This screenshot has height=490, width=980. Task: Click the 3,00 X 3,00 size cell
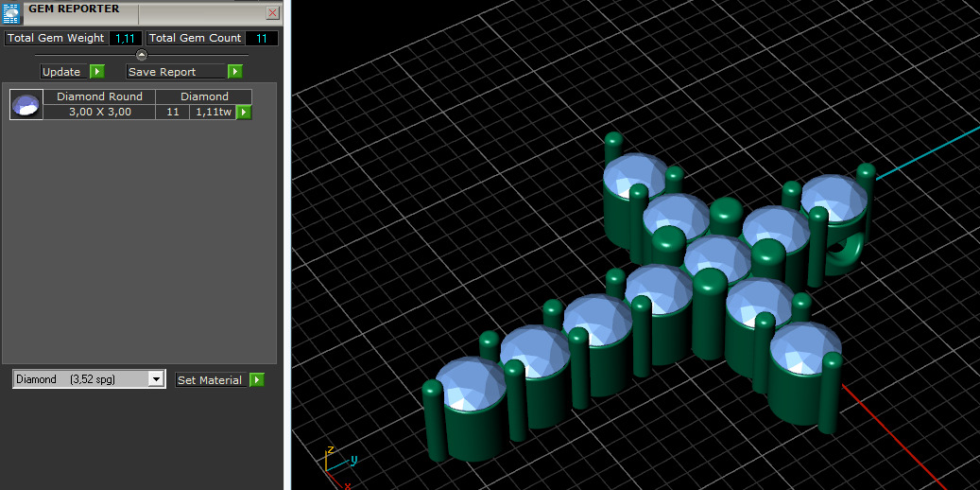click(x=99, y=112)
